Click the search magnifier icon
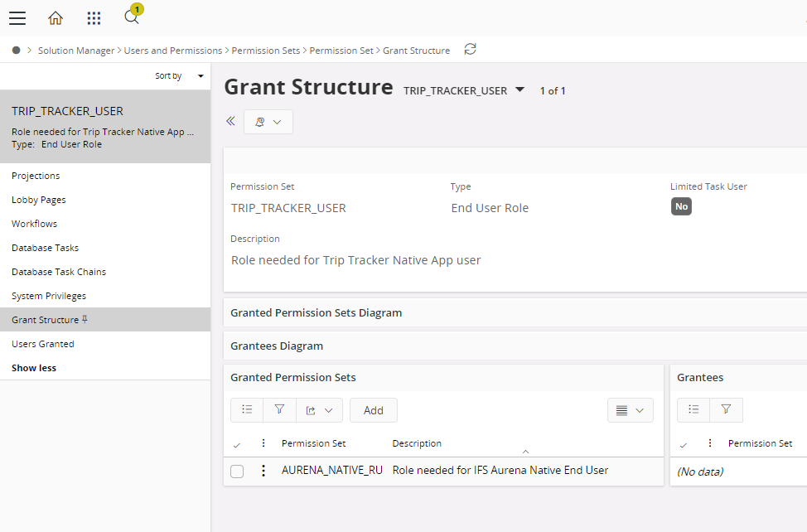 click(131, 17)
